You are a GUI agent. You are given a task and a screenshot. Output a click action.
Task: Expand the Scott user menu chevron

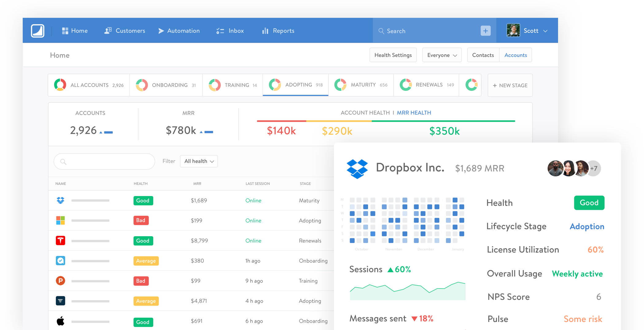point(545,31)
